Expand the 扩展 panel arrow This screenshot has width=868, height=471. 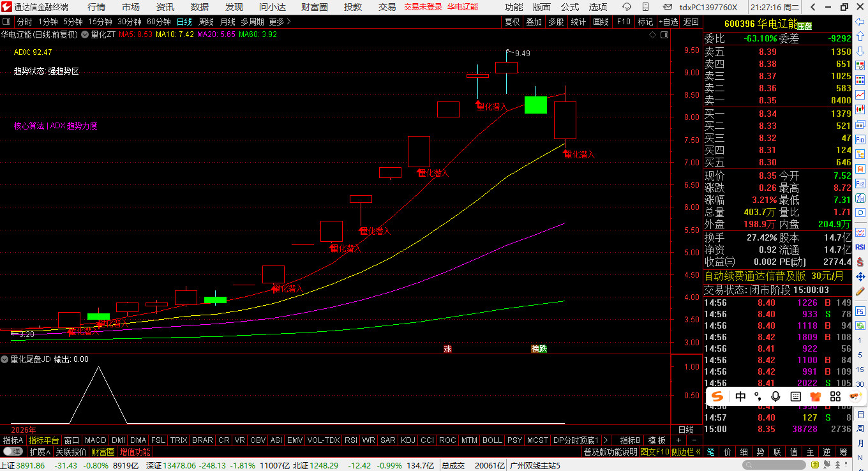point(39,451)
